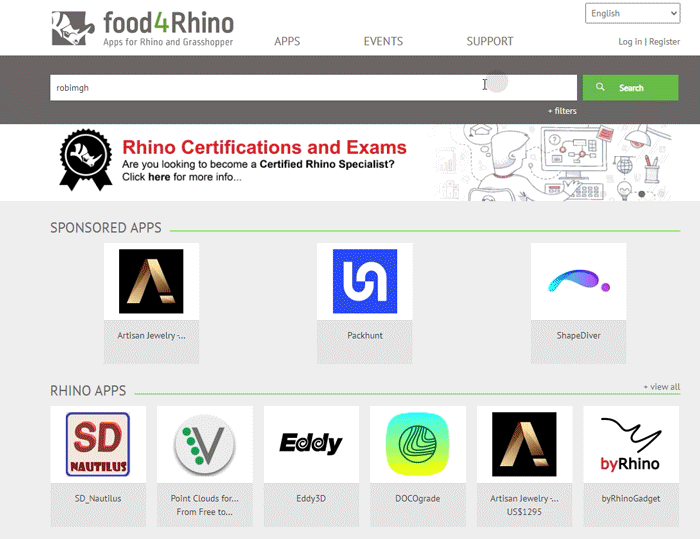Click the ShapeDiver label text
Image resolution: width=700 pixels, height=539 pixels.
pos(579,335)
